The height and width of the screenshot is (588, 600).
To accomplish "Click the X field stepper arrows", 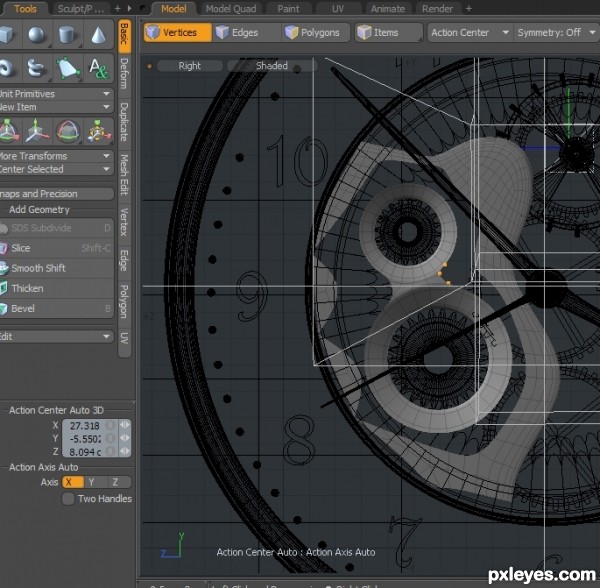I will (124, 425).
